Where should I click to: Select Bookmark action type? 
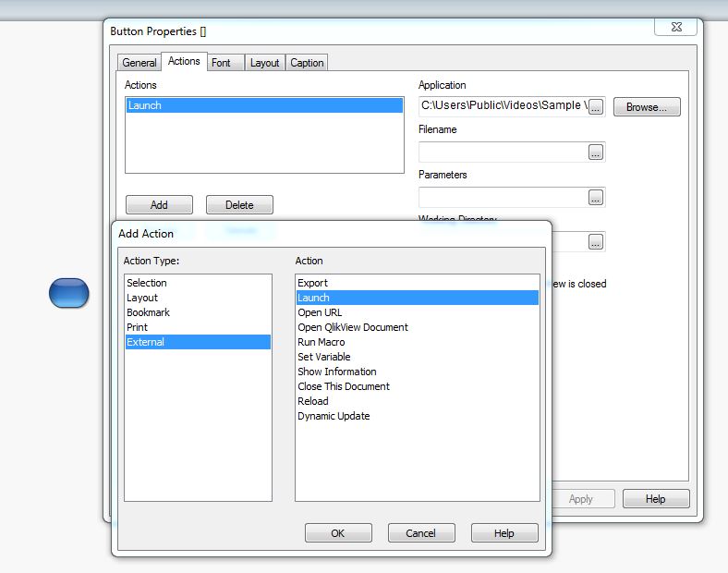point(198,312)
